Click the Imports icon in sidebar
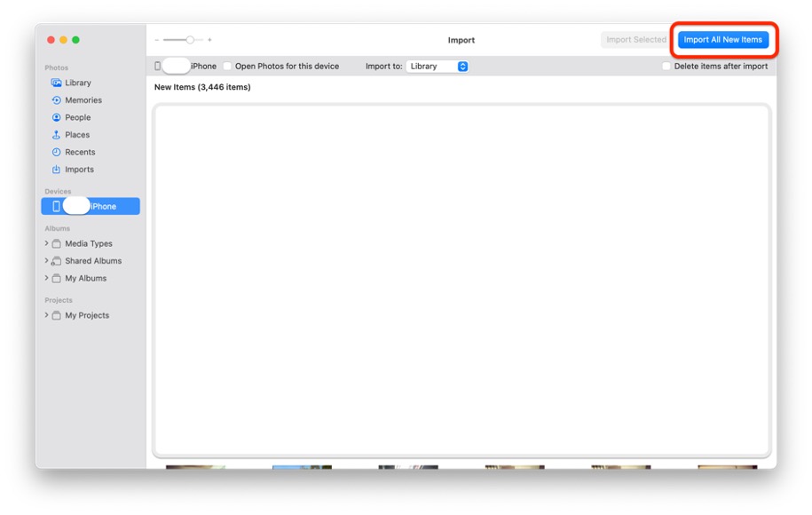The image size is (812, 515). pos(56,170)
